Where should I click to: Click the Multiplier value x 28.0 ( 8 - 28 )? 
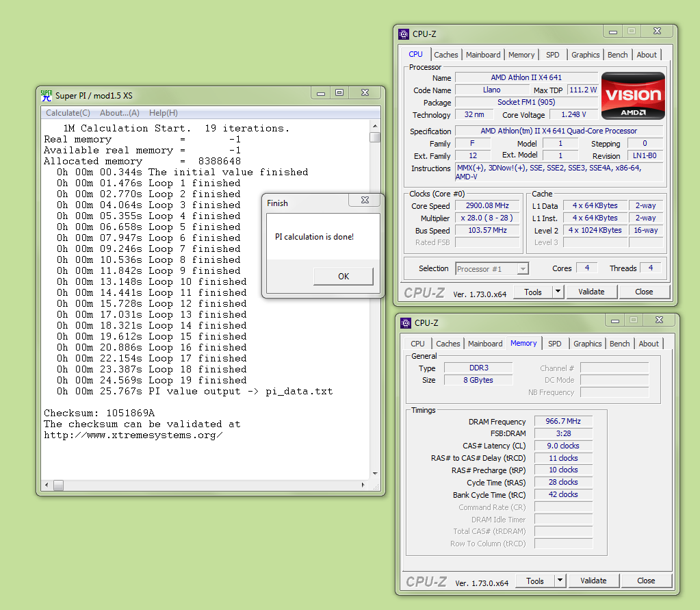[x=487, y=218]
